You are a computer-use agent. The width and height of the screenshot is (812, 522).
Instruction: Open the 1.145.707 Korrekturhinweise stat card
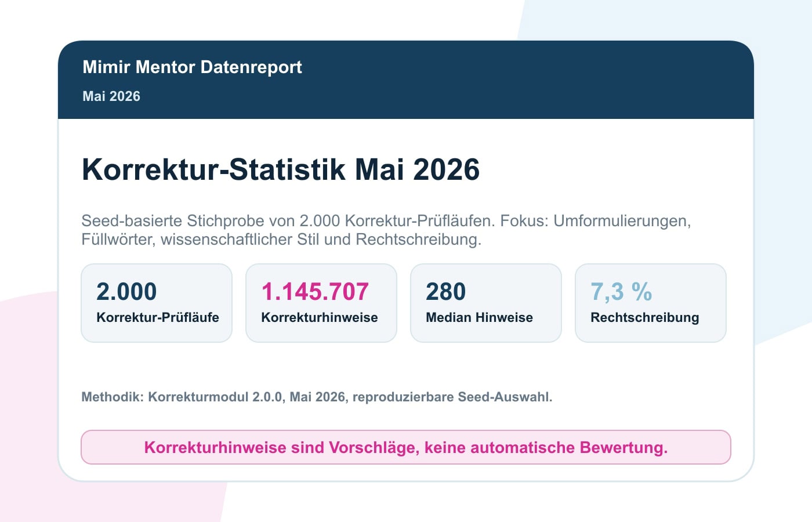[x=321, y=303]
